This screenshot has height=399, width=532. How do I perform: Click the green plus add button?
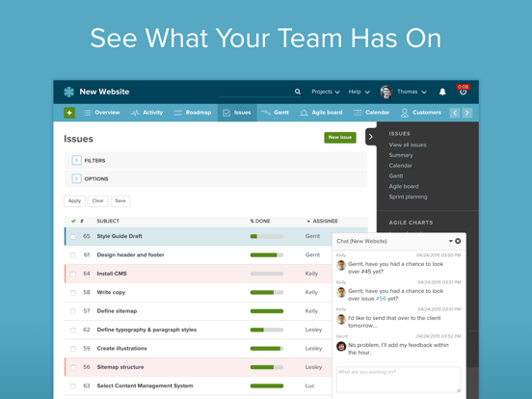69,113
